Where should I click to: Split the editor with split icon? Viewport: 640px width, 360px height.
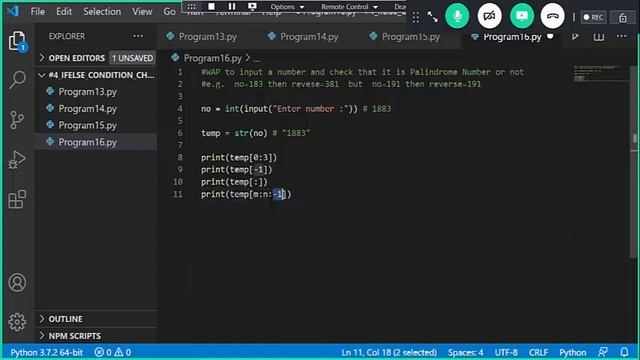coord(598,37)
